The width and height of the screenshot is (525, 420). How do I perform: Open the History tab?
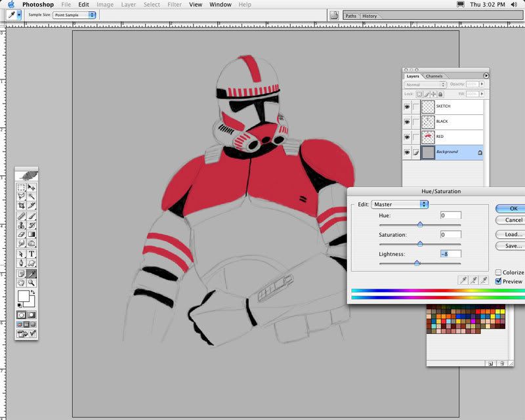coord(369,16)
